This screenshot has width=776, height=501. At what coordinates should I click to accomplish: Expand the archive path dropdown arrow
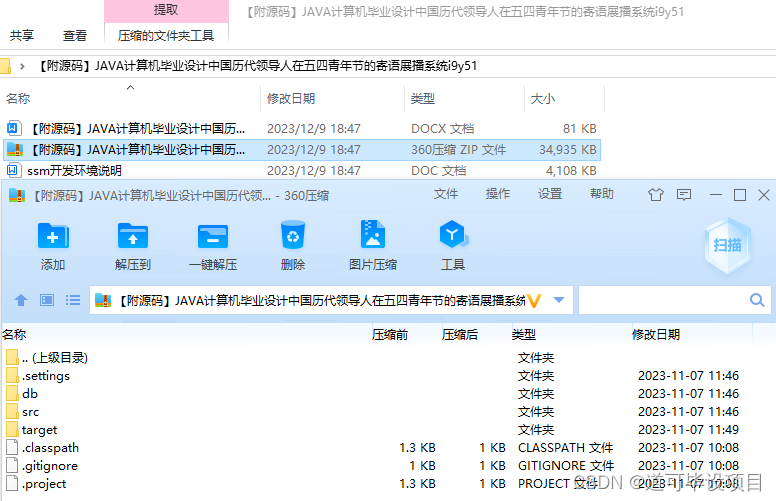pyautogui.click(x=559, y=300)
